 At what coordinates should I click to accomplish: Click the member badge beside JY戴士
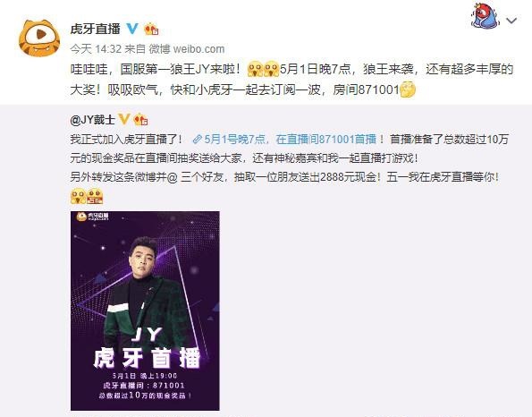click(140, 120)
